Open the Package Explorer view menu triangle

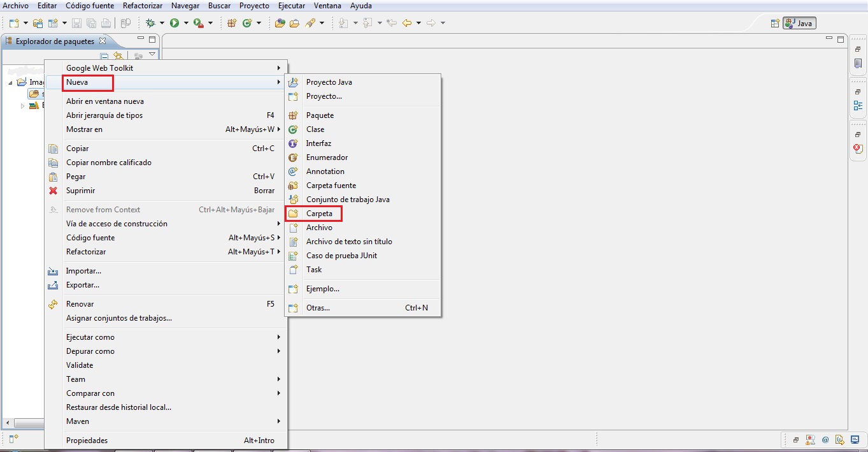tap(152, 54)
